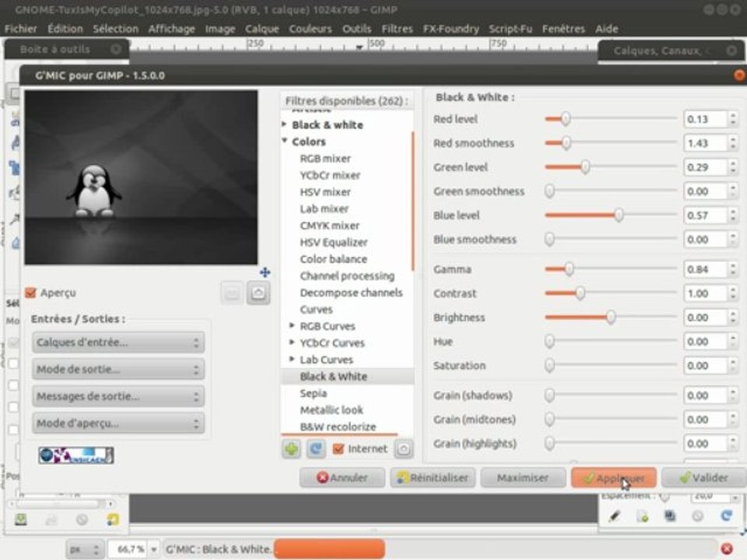Open the Script-Fu menu
The width and height of the screenshot is (747, 560).
pos(510,29)
